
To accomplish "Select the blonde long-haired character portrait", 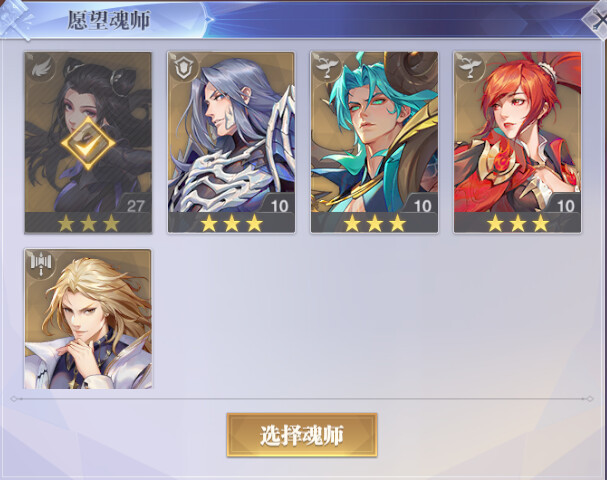I will click(88, 319).
